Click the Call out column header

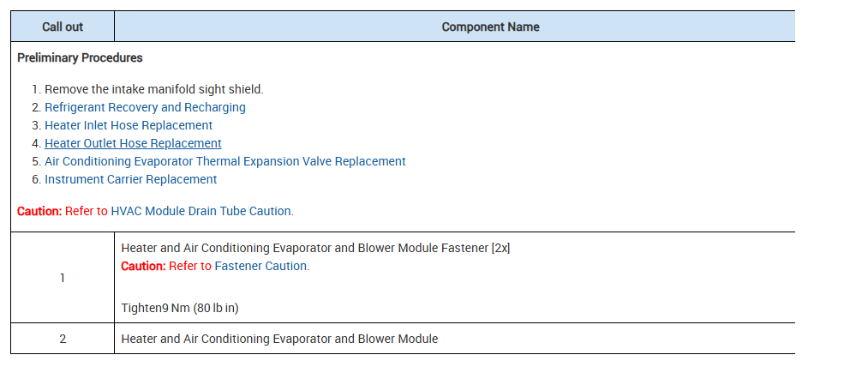pos(63,27)
